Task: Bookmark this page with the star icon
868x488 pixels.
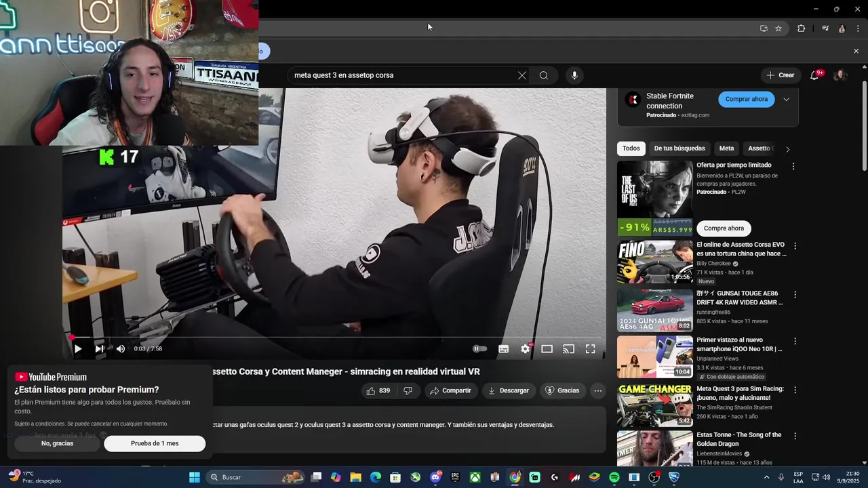Action: 778,28
